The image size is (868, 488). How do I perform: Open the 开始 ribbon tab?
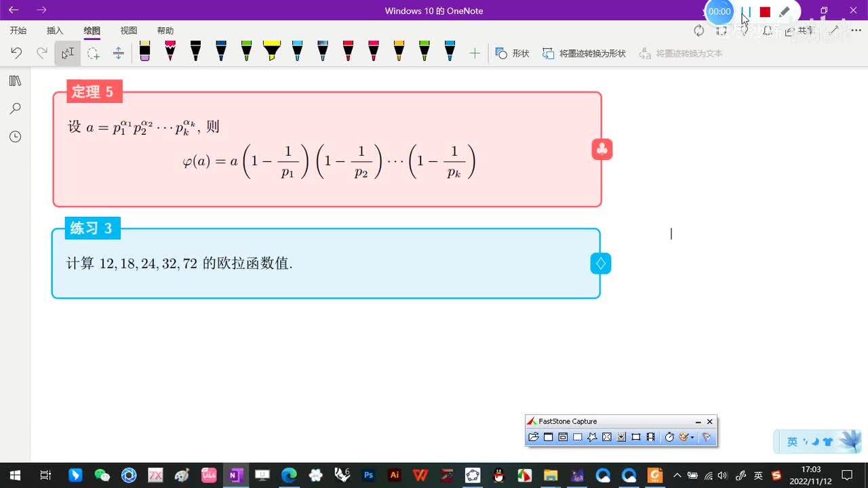(18, 30)
